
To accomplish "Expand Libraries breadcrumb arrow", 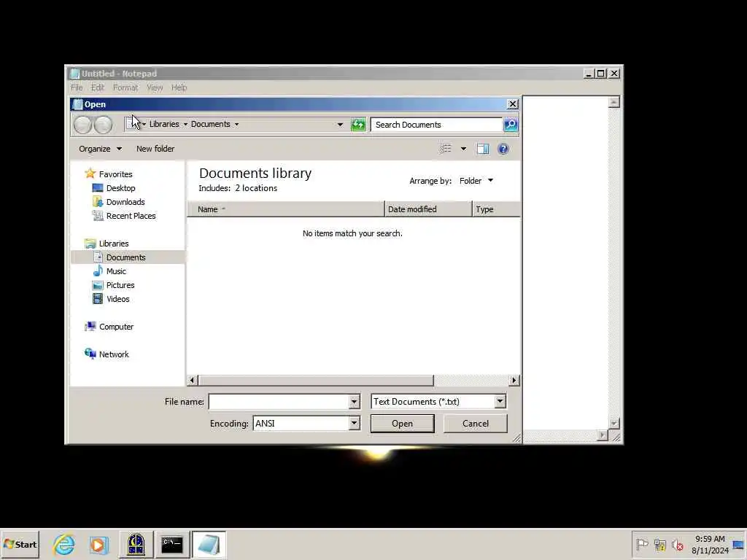I will click(185, 124).
